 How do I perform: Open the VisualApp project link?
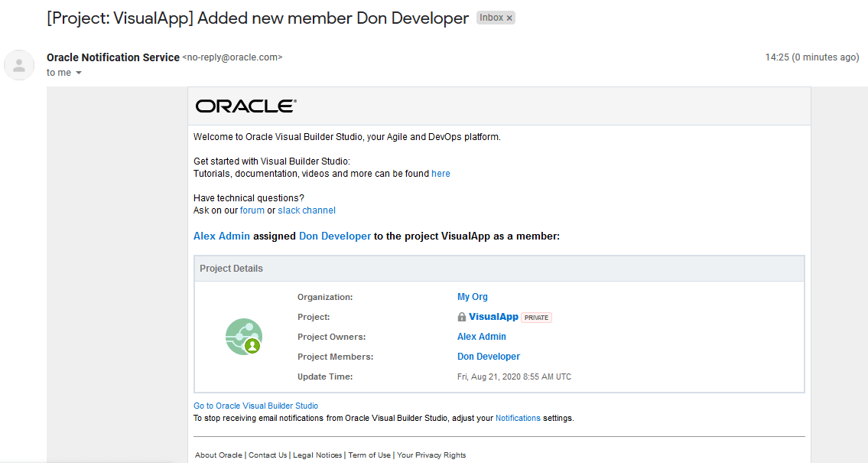point(493,317)
